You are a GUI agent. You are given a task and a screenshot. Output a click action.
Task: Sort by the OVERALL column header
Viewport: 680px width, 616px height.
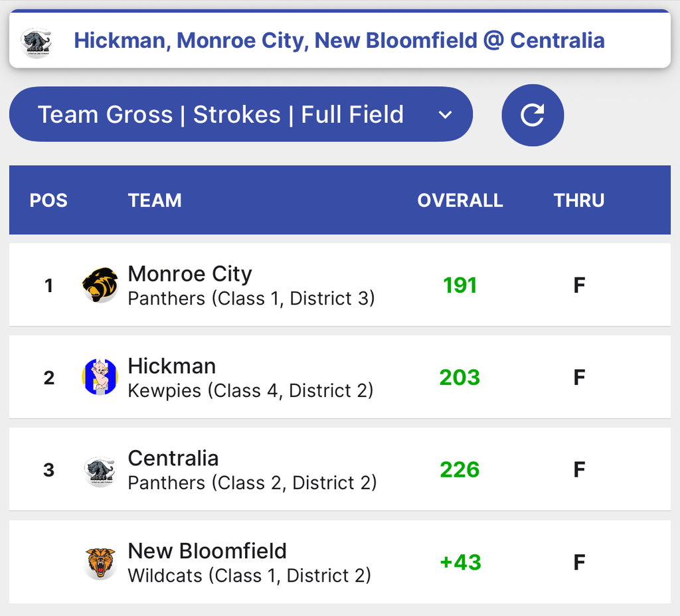460,200
